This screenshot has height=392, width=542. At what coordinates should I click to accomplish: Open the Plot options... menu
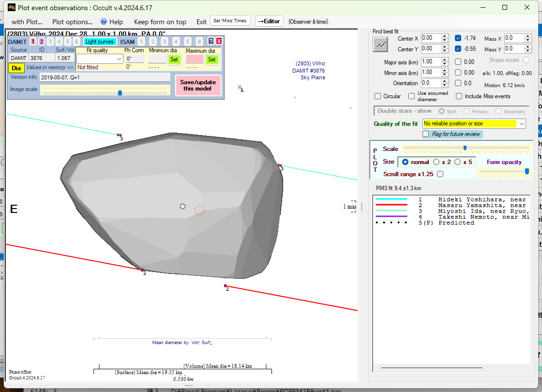point(72,22)
